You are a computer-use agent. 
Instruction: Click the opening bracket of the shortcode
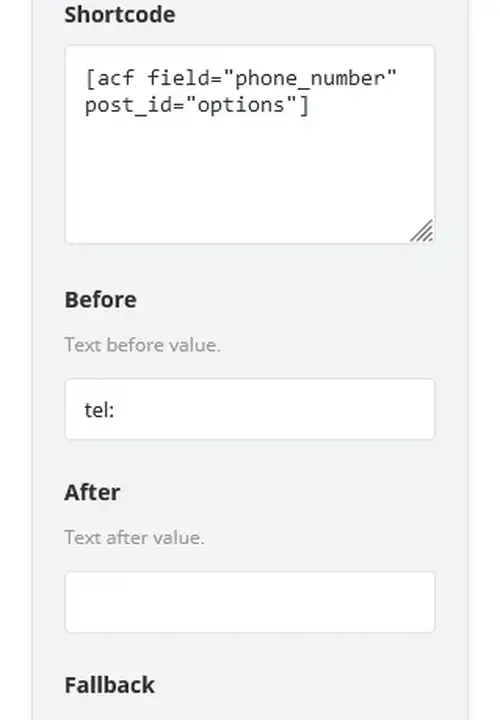[x=90, y=79]
